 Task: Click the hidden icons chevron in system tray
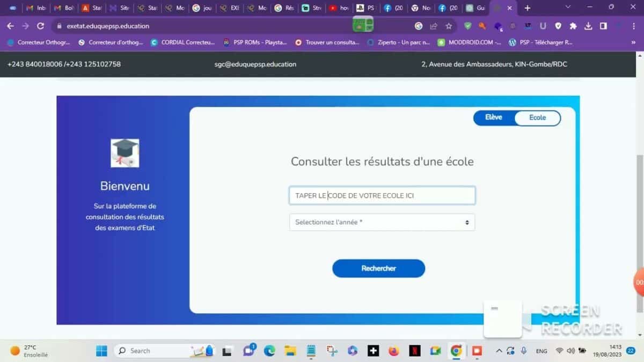coord(499,351)
